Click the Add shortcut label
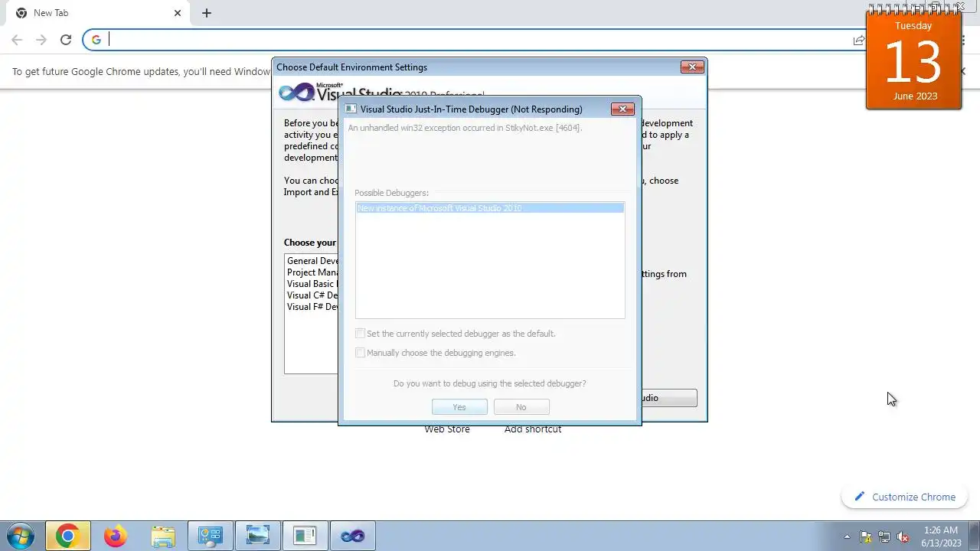The height and width of the screenshot is (551, 980). point(533,429)
